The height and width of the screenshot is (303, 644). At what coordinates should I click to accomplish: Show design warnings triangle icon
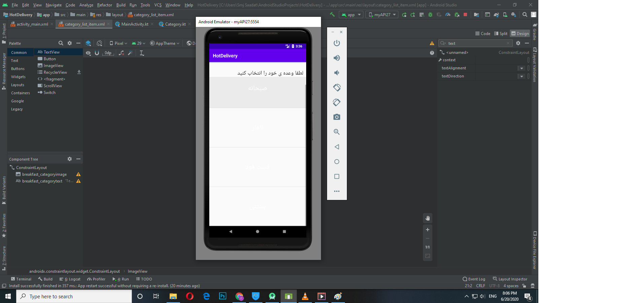pyautogui.click(x=432, y=43)
